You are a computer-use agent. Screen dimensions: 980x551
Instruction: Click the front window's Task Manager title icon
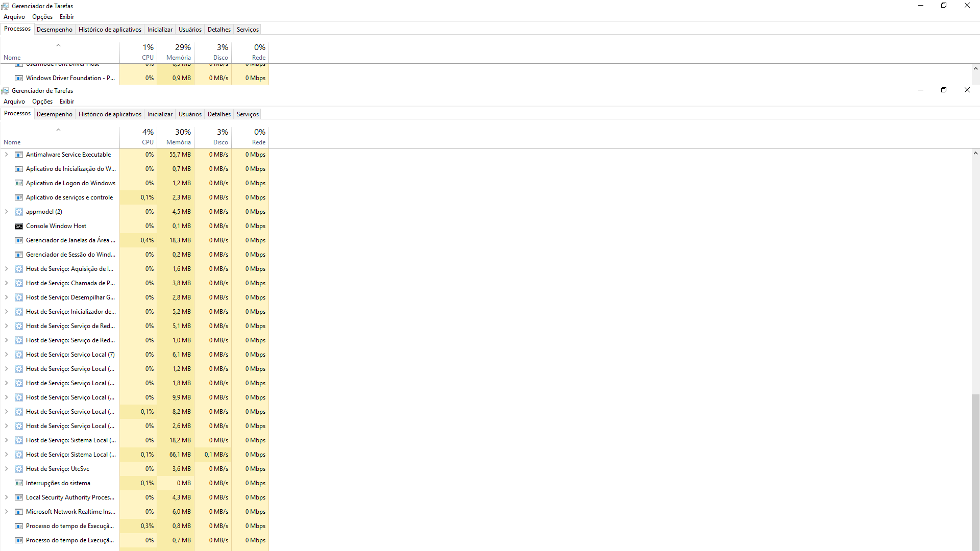(x=5, y=91)
